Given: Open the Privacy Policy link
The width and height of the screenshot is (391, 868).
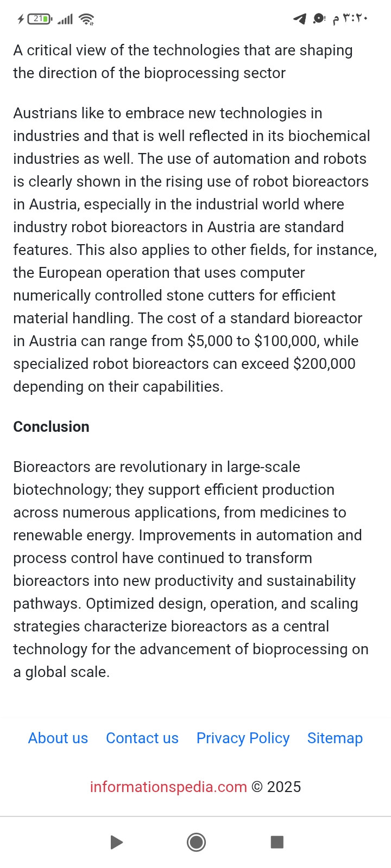Looking at the screenshot, I should coord(243,738).
